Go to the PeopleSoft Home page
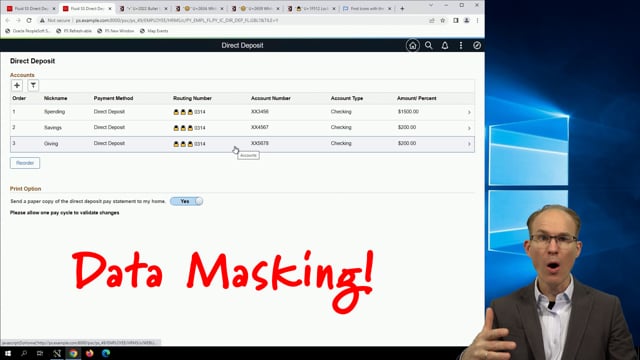Screen dimensions: 640x360 click(x=412, y=45)
